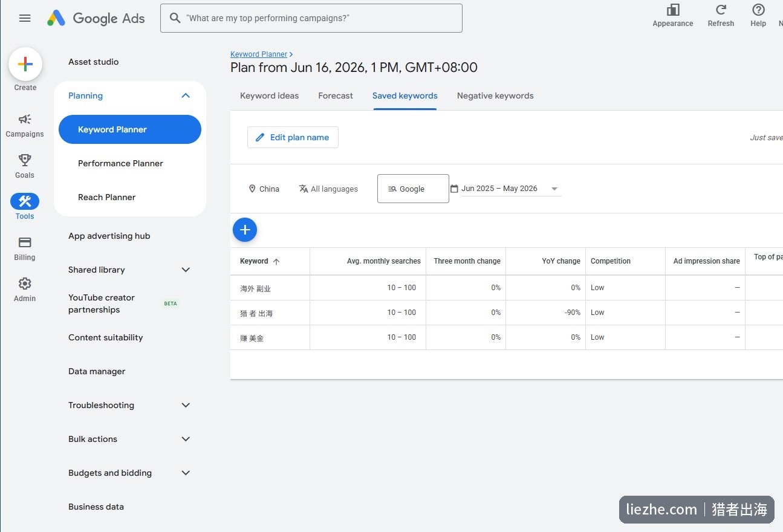This screenshot has width=783, height=532.
Task: Open Reach Planner
Action: [106, 197]
